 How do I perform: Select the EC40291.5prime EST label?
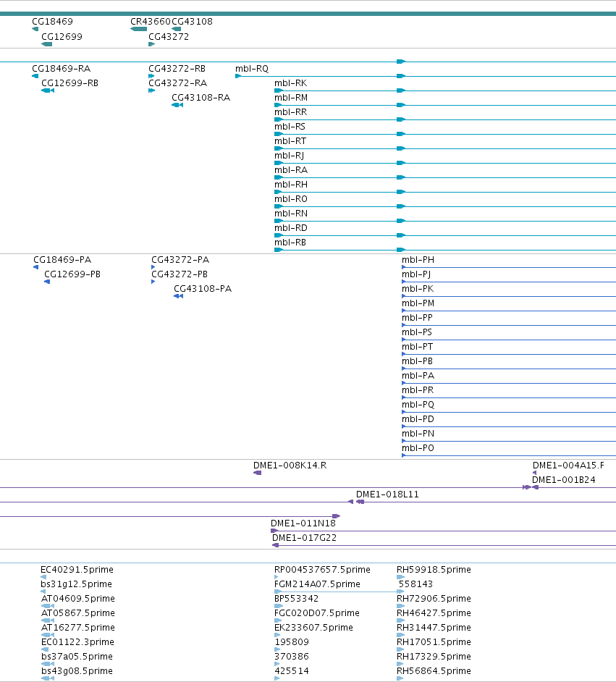coord(77,569)
